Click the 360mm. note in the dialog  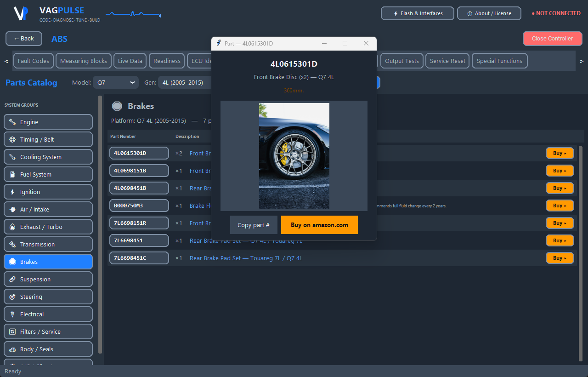pyautogui.click(x=294, y=91)
